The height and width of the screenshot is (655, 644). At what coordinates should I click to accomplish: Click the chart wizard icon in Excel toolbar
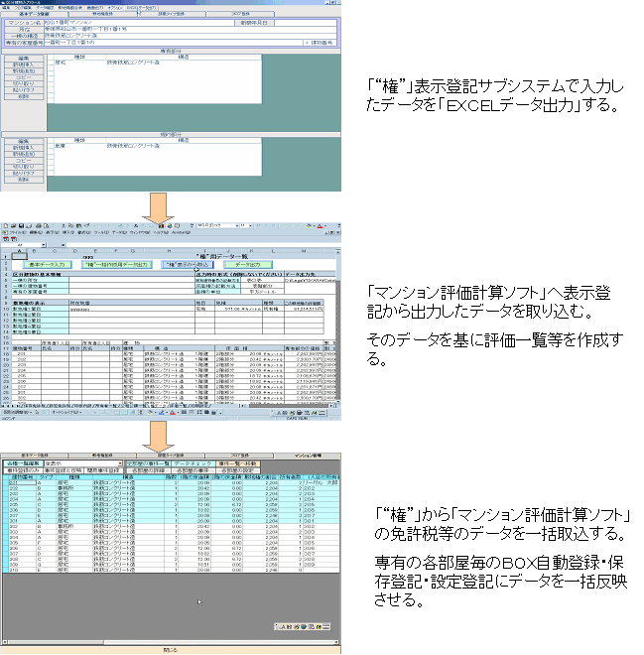coord(161,226)
